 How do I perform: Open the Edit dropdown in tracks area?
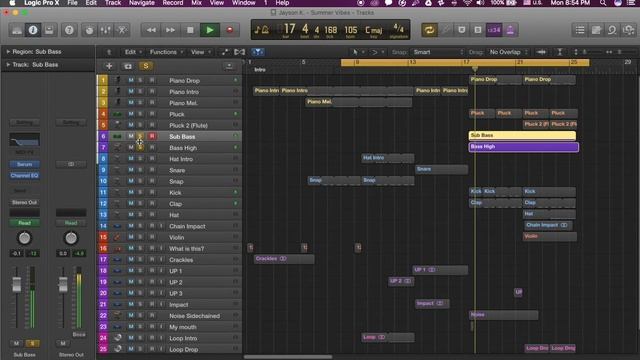(133, 52)
